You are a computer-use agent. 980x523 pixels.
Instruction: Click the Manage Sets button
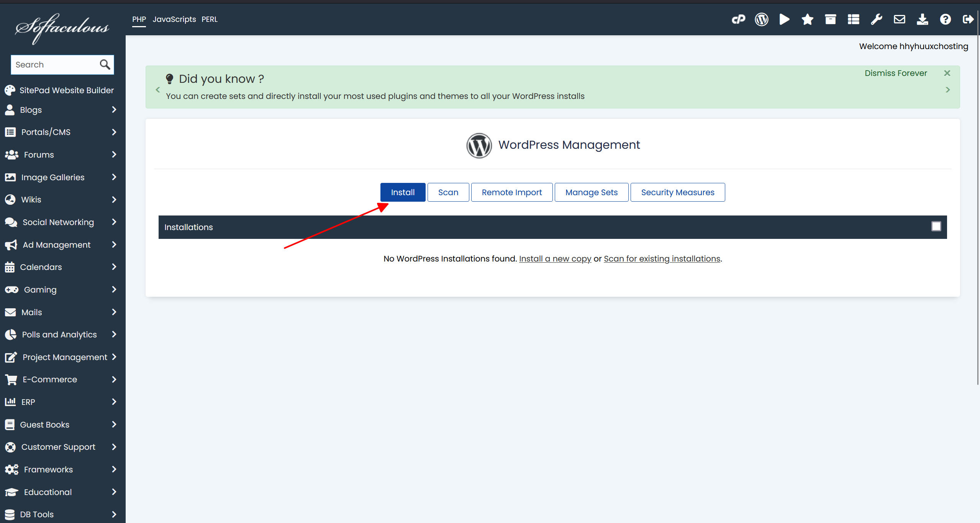(x=592, y=192)
